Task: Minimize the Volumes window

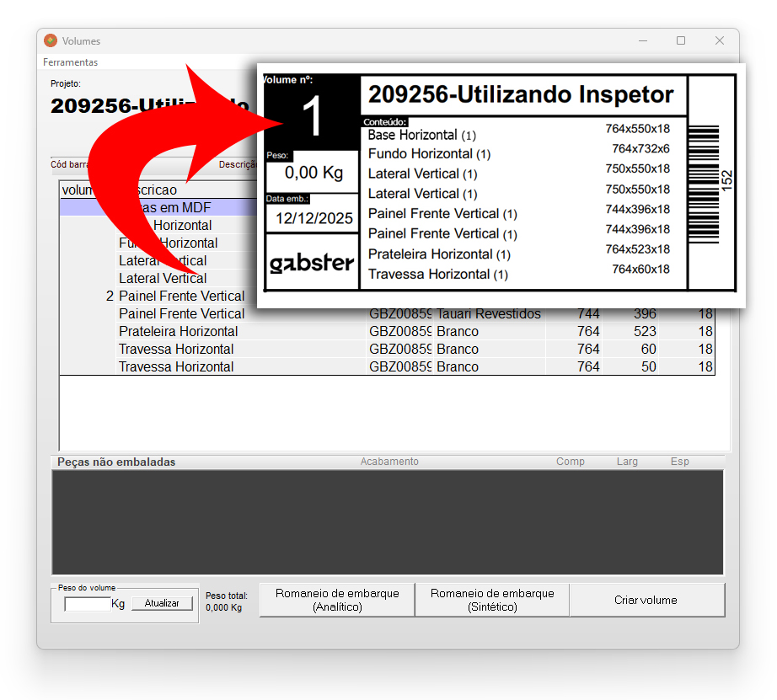Action: [x=642, y=40]
